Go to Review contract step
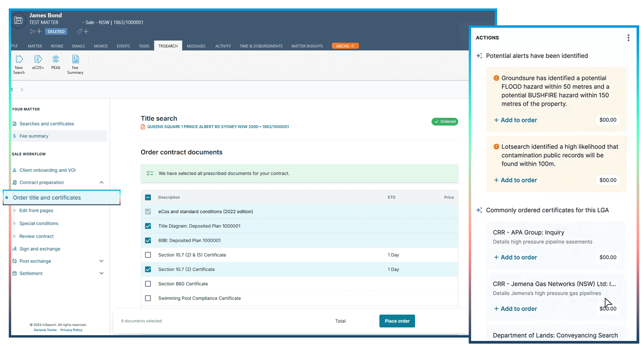Screen dimensions: 644x346 pyautogui.click(x=36, y=236)
